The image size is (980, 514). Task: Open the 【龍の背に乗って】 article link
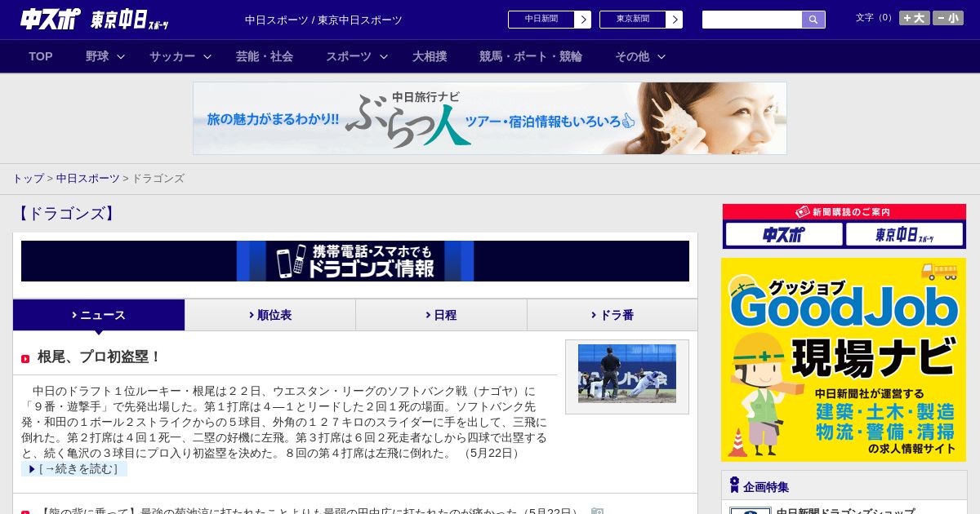coord(310,512)
